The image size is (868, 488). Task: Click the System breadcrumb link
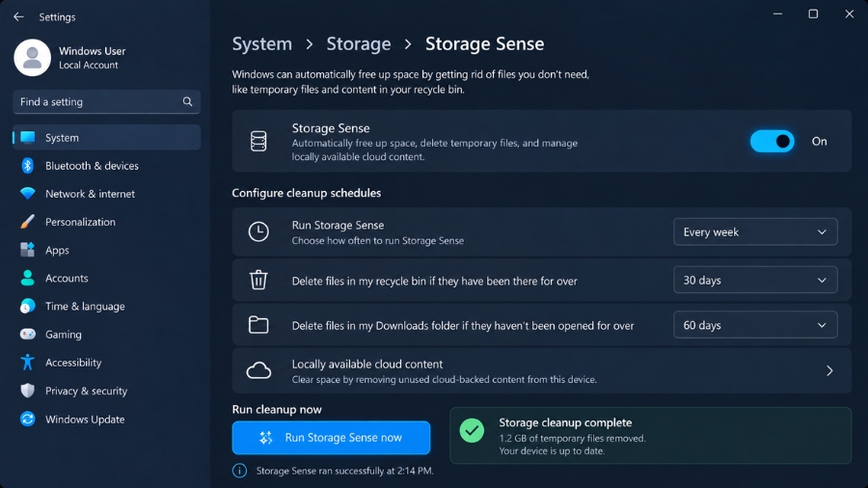(x=261, y=43)
